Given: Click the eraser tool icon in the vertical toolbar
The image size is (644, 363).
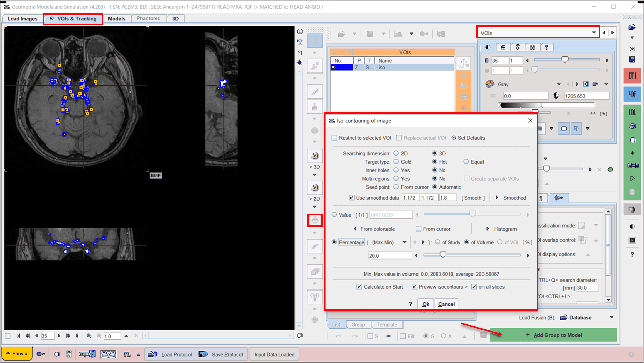Looking at the screenshot, I should (315, 247).
